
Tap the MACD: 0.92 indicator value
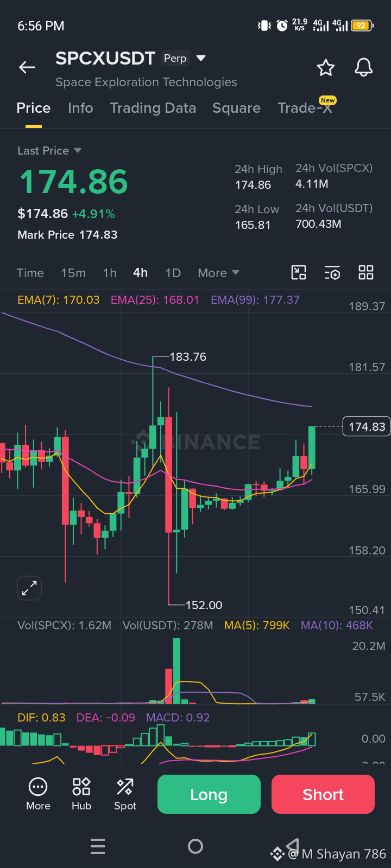click(x=178, y=718)
